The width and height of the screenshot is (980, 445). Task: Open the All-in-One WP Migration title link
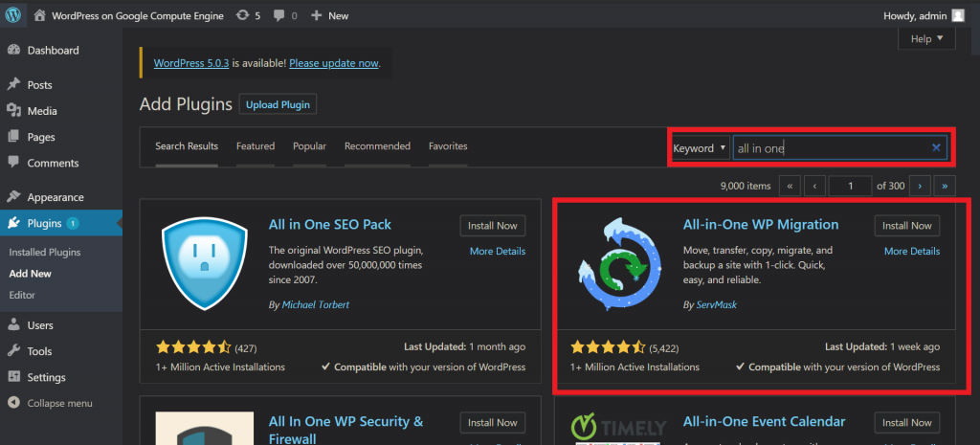pos(761,224)
